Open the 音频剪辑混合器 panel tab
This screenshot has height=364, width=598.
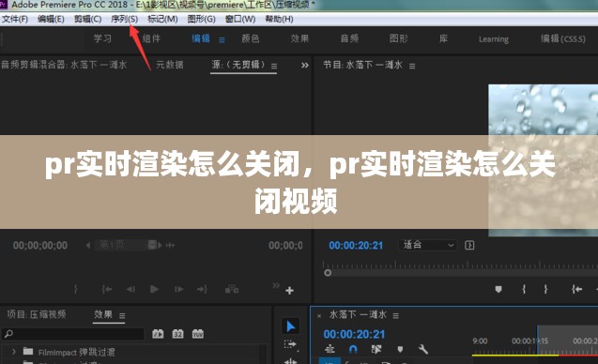64,65
